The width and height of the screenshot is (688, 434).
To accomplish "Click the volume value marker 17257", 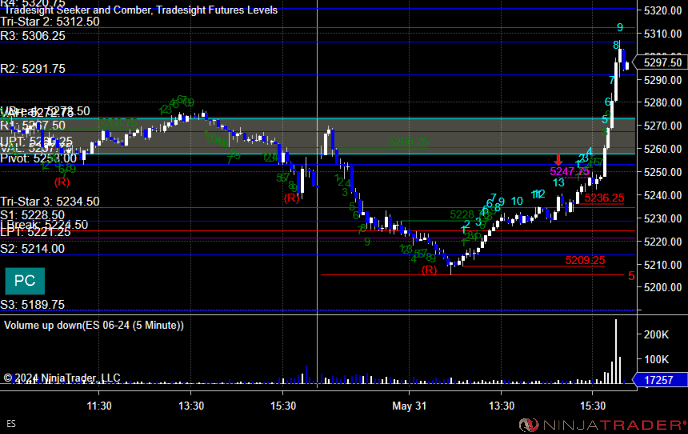I will (660, 380).
